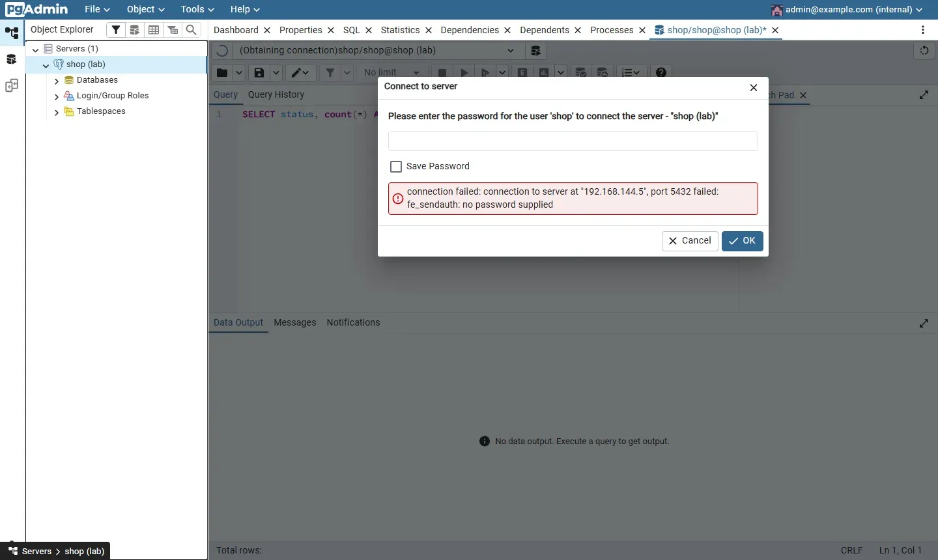This screenshot has width=938, height=560.
Task: Close the Connect to server dialog
Action: pyautogui.click(x=754, y=88)
